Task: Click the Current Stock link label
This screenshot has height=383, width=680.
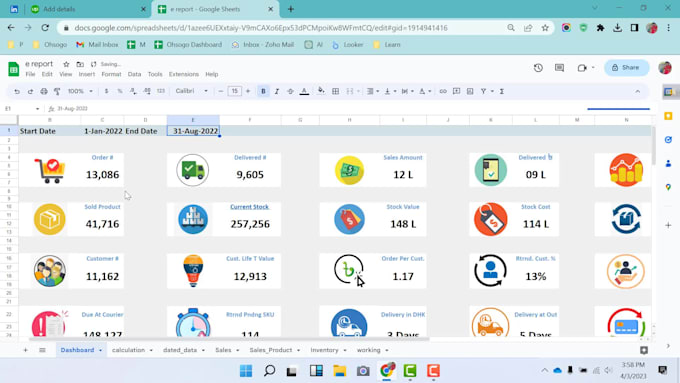Action: [x=249, y=207]
